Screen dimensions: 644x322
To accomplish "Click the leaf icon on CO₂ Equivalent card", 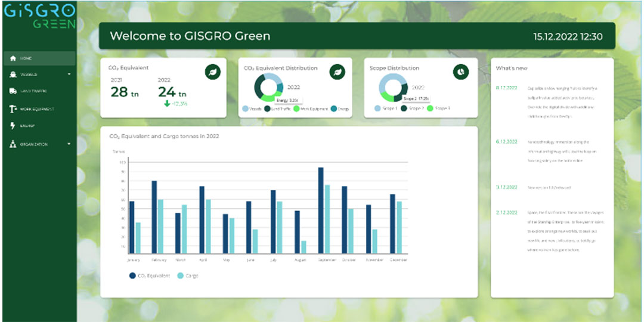I will point(213,72).
